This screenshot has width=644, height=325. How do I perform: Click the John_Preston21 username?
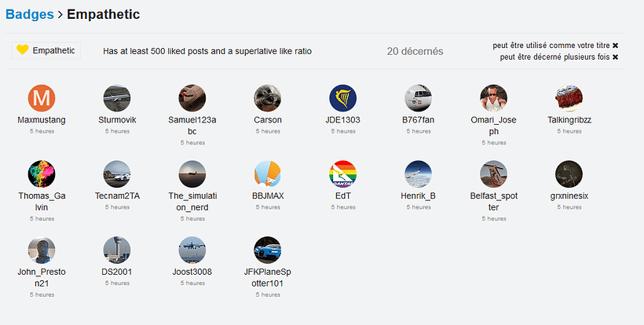pos(42,277)
